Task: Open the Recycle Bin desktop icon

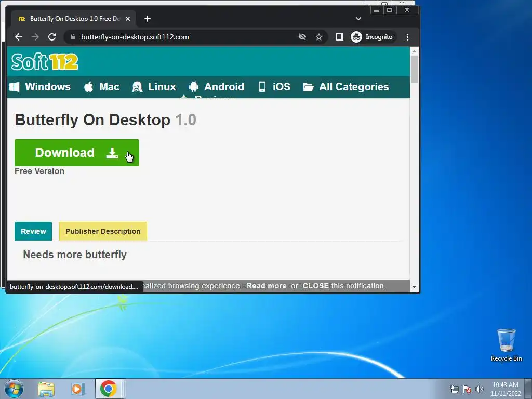Action: [506, 345]
